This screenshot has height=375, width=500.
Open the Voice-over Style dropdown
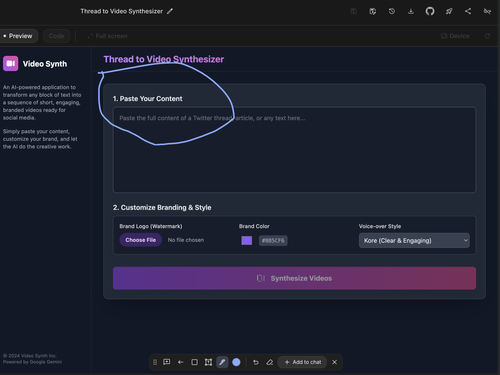414,240
